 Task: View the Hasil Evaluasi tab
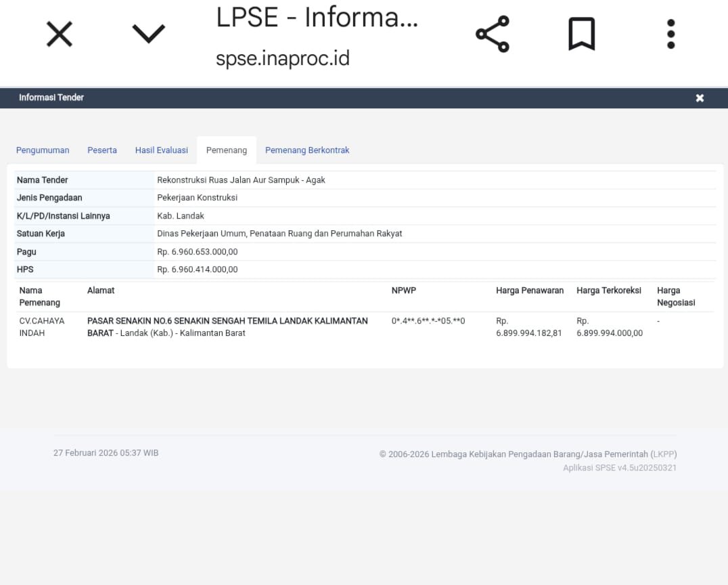[162, 150]
